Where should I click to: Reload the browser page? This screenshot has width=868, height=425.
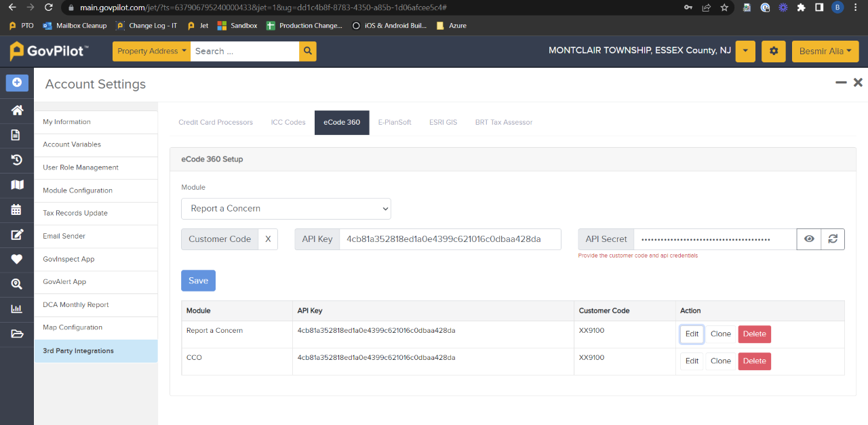(x=48, y=7)
